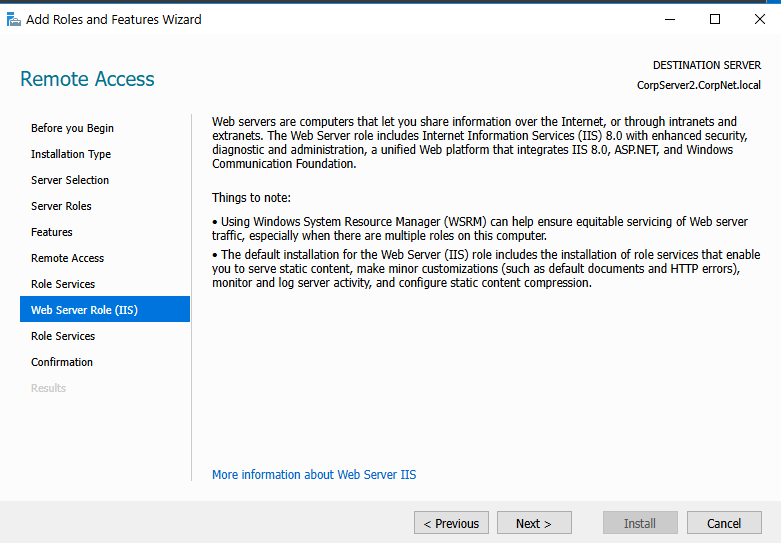Go to the Before you Begin step
781x543 pixels.
(72, 128)
